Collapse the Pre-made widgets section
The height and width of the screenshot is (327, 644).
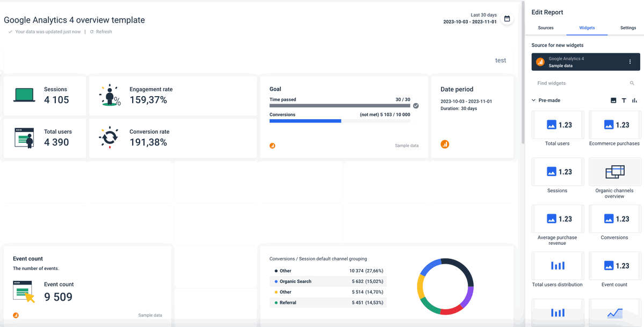pos(533,100)
